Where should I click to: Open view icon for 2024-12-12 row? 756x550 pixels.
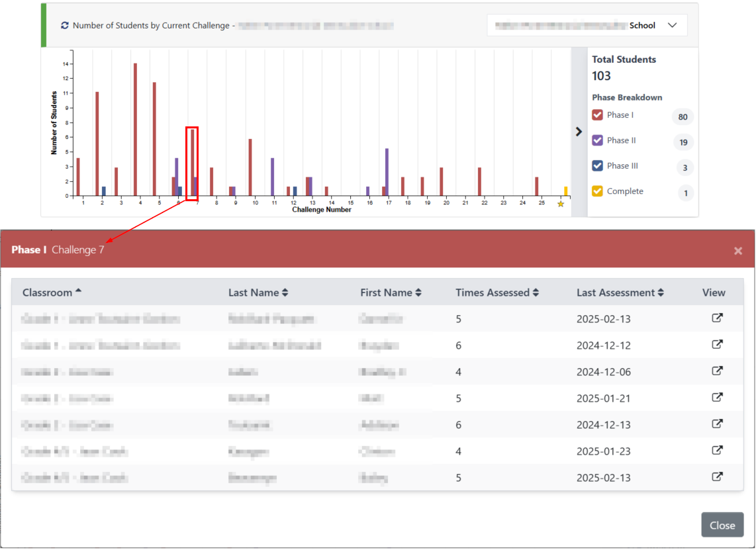pyautogui.click(x=718, y=345)
